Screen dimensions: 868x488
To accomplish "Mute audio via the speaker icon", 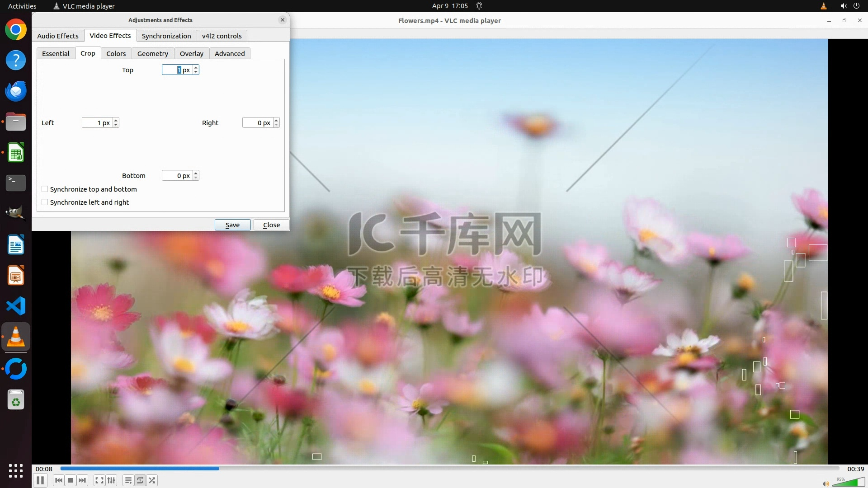I will click(826, 483).
